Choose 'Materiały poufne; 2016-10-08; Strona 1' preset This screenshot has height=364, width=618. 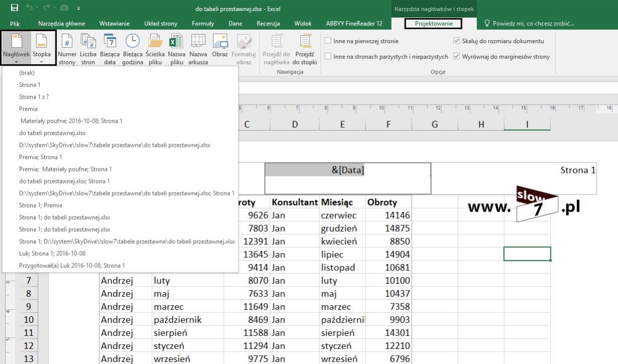(120, 121)
